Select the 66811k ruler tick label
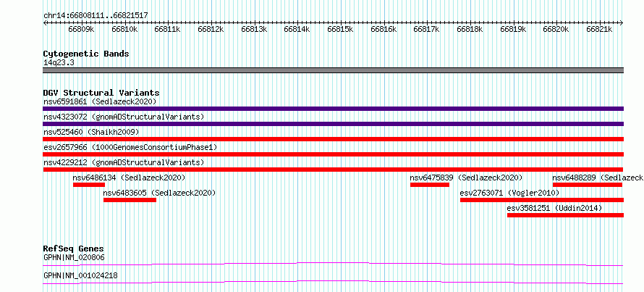This screenshot has width=644, height=292. click(168, 29)
